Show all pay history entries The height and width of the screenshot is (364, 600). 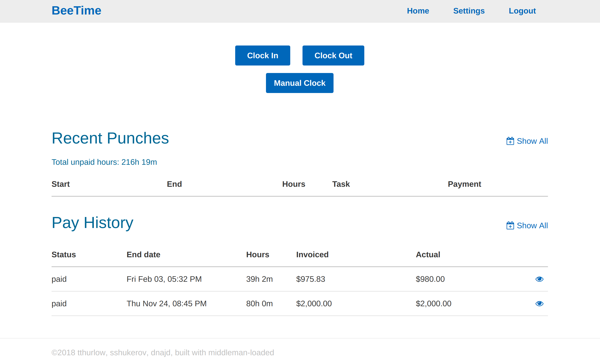click(527, 225)
